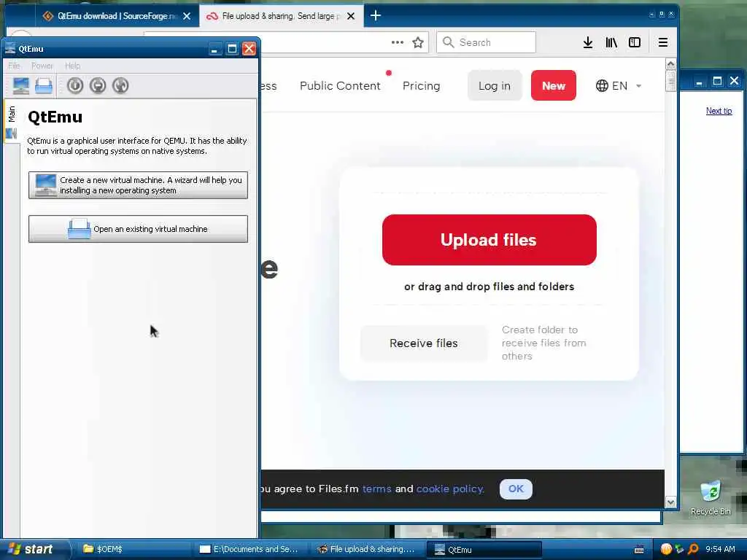Click the grey Start power icon in QtEmu toolbar

point(75,86)
